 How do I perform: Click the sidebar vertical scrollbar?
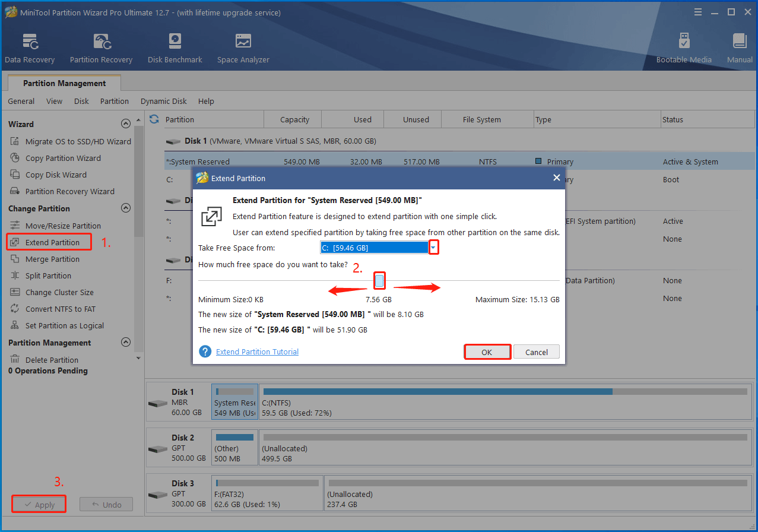tap(139, 237)
